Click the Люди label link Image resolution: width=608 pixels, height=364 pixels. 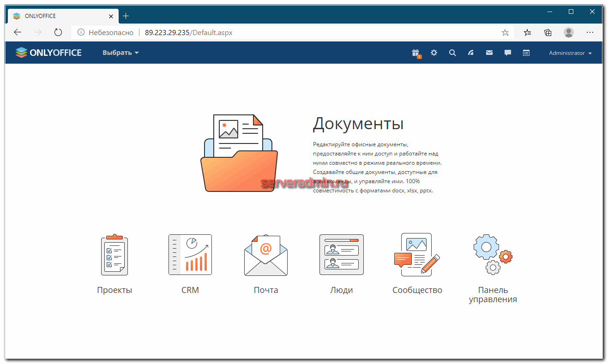point(342,290)
